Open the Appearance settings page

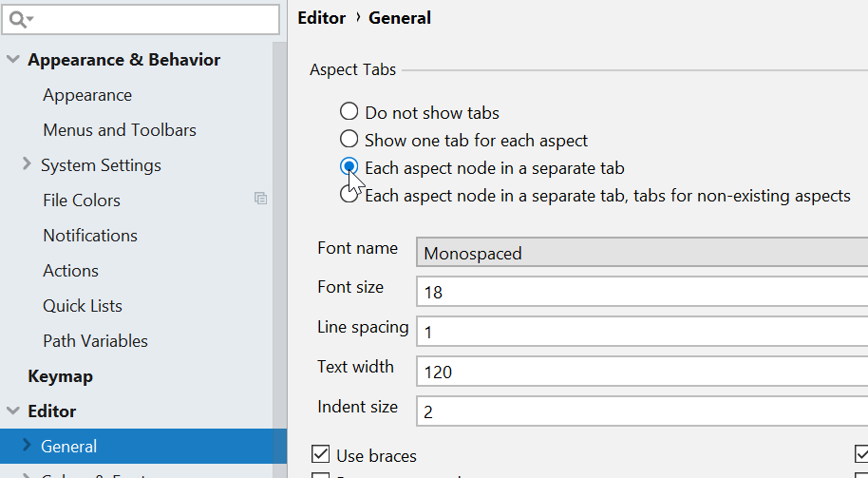[x=87, y=95]
